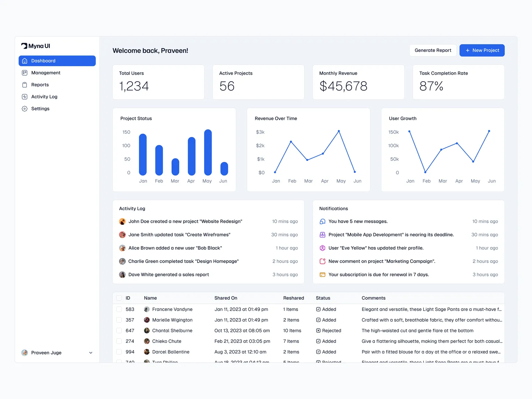Sort table by Shared On column
Viewport: 532px width, 399px height.
[226, 298]
